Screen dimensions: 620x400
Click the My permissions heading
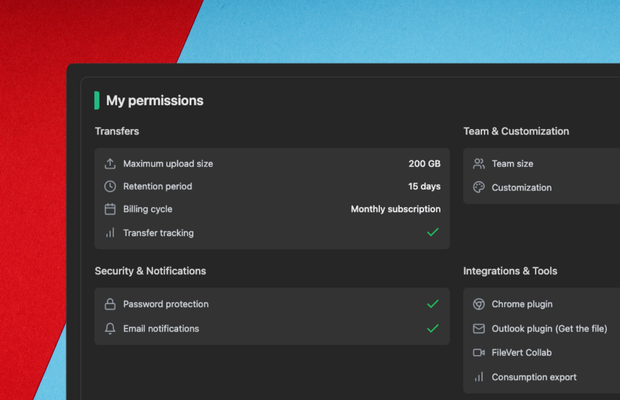click(155, 101)
